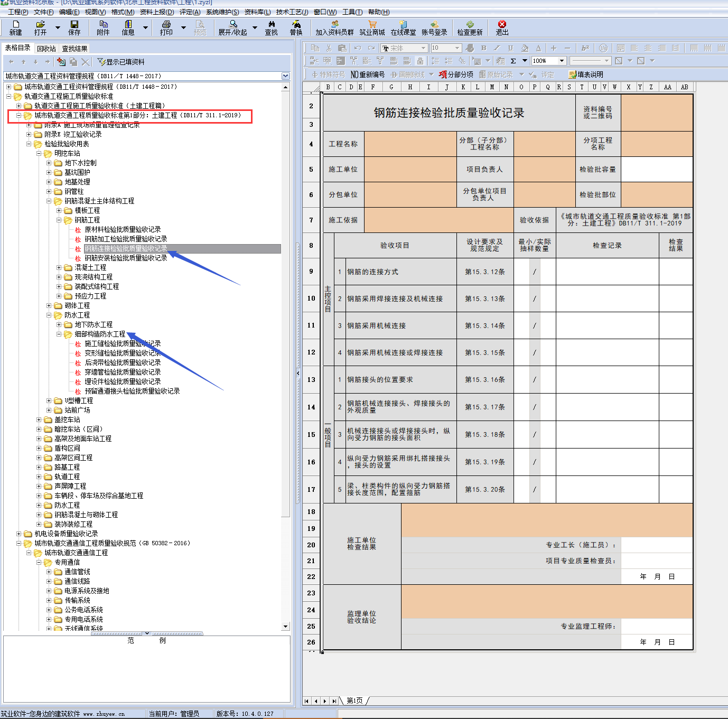The width and height of the screenshot is (728, 719).
Task: Switch to the 回收站 tab
Action: (46, 49)
